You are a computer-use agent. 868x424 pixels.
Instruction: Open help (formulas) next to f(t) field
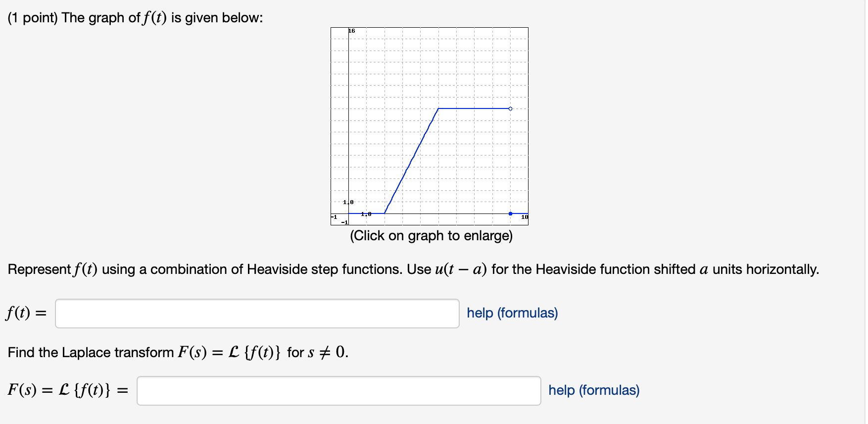pyautogui.click(x=511, y=313)
